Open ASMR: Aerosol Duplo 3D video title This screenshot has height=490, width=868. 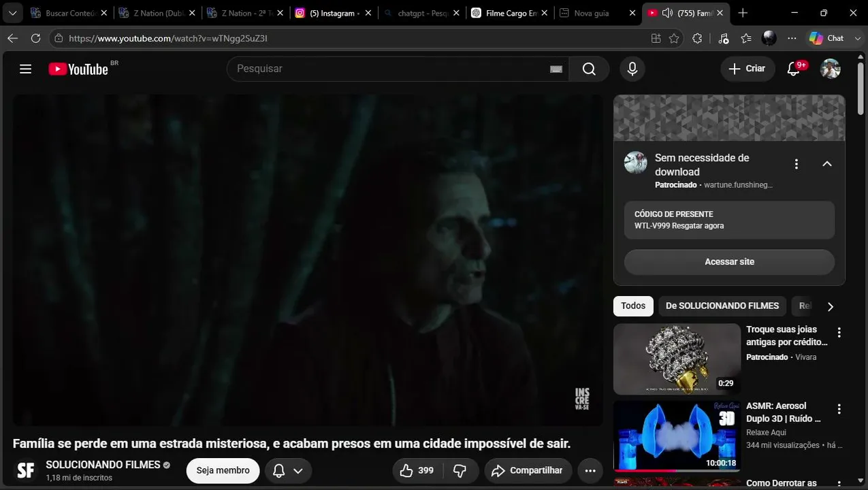point(784,412)
